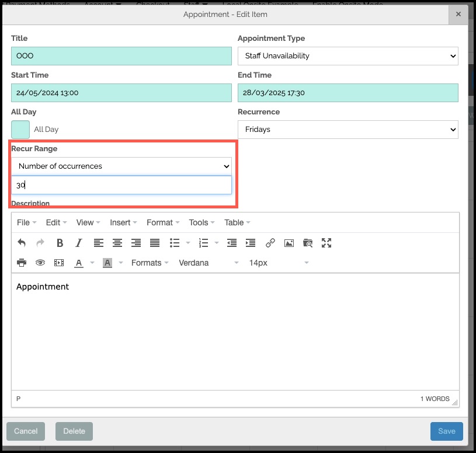Decrease indent of paragraph
Screen dimensions: 476x453
pos(232,243)
